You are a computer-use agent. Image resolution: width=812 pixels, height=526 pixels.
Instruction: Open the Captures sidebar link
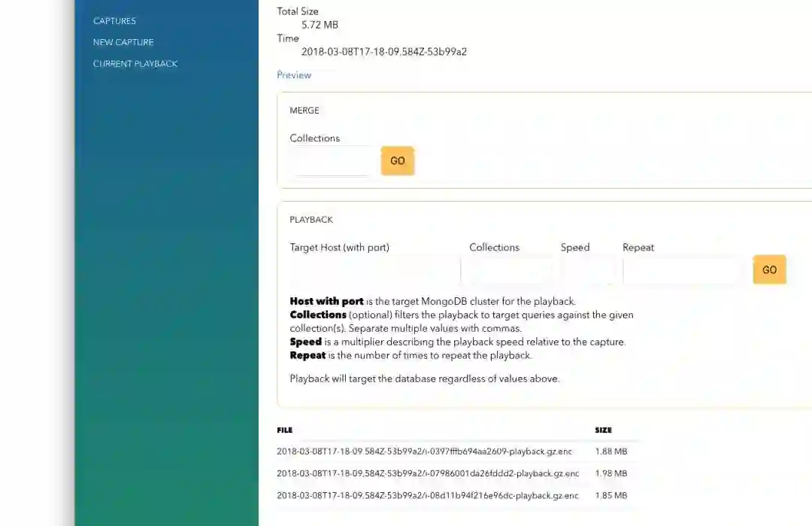(x=114, y=21)
